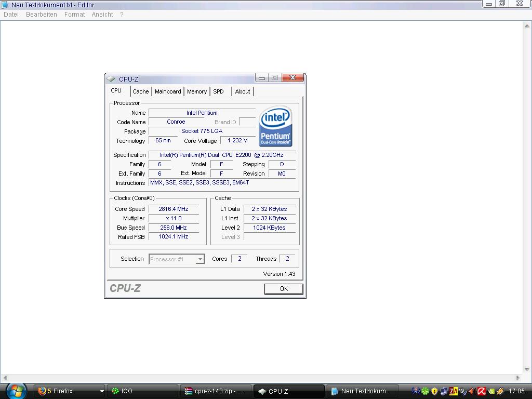532x399 pixels.
Task: Open ICQ taskbar button
Action: pos(142,391)
